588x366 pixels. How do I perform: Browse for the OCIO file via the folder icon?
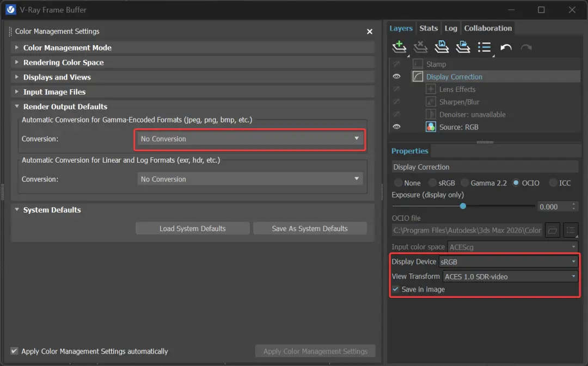coord(553,231)
